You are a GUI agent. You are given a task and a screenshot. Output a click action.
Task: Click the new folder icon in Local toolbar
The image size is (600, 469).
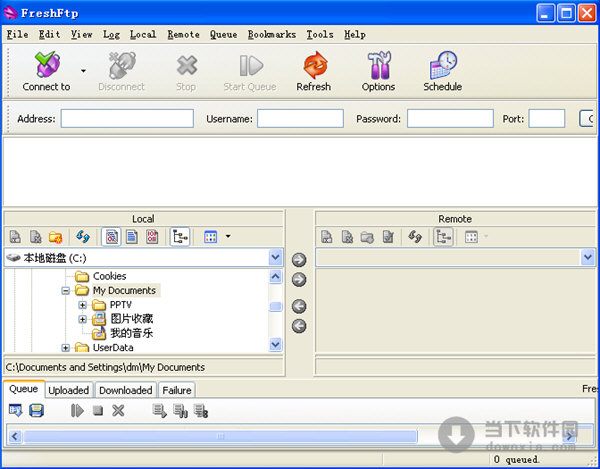coord(56,237)
